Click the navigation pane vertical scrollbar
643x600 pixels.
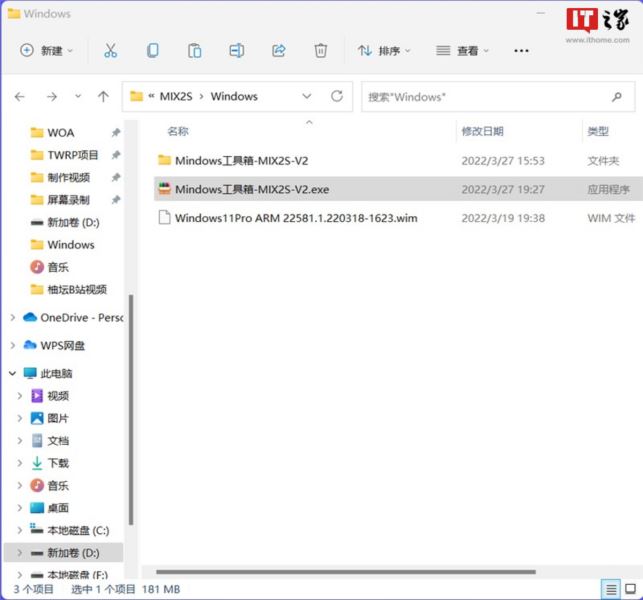click(x=131, y=410)
